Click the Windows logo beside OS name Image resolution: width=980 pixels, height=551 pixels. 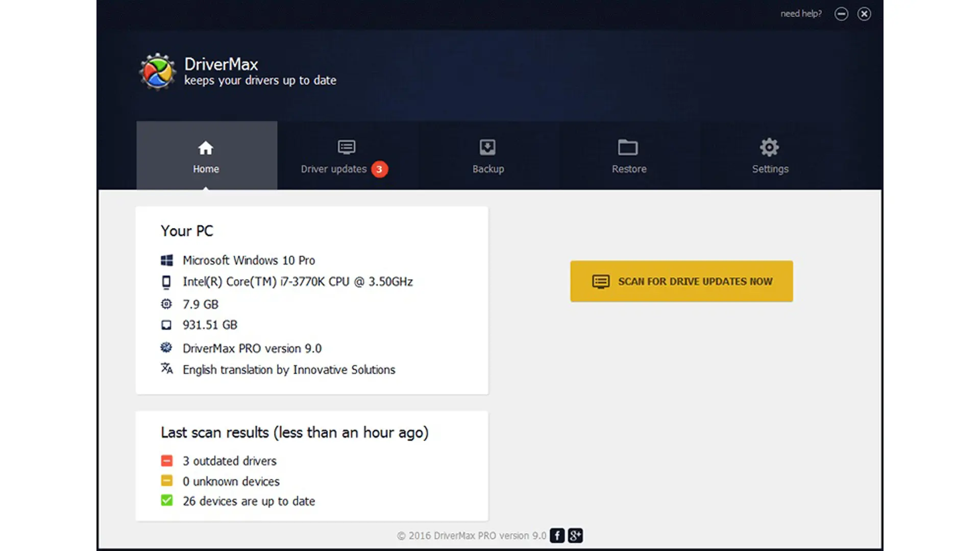coord(166,261)
